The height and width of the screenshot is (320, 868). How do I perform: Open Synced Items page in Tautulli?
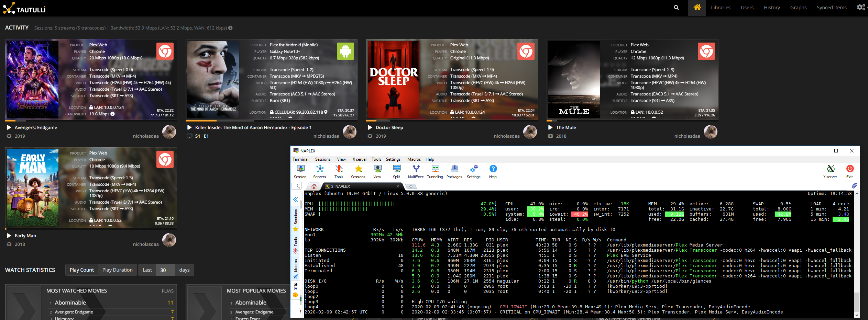tap(832, 8)
